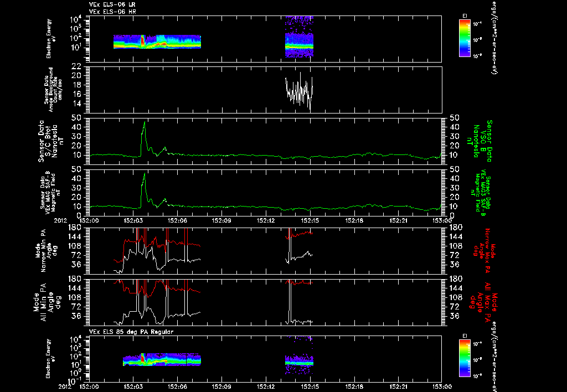Click the white 'VEx MAG SAF-B Magnetic Field' label

point(50,192)
